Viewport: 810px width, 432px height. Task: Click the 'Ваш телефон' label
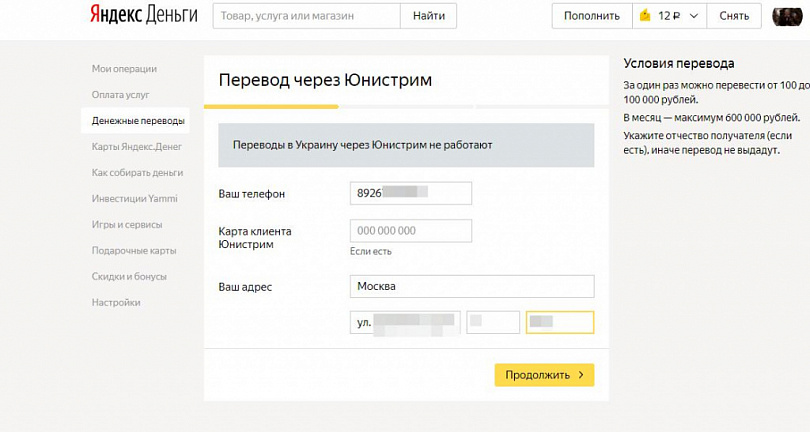tap(252, 194)
